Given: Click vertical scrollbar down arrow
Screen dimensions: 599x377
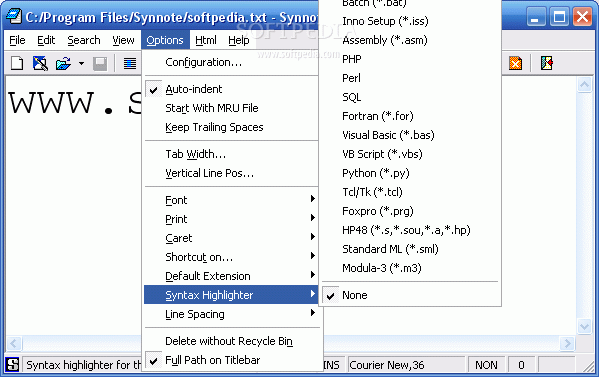Looking at the screenshot, I should pos(584,327).
